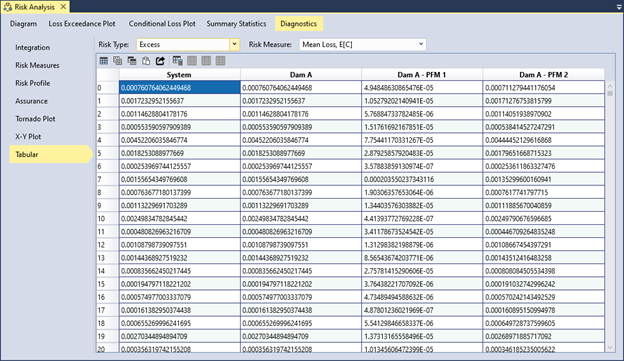The width and height of the screenshot is (624, 361).
Task: Click the System column header
Action: tap(179, 74)
